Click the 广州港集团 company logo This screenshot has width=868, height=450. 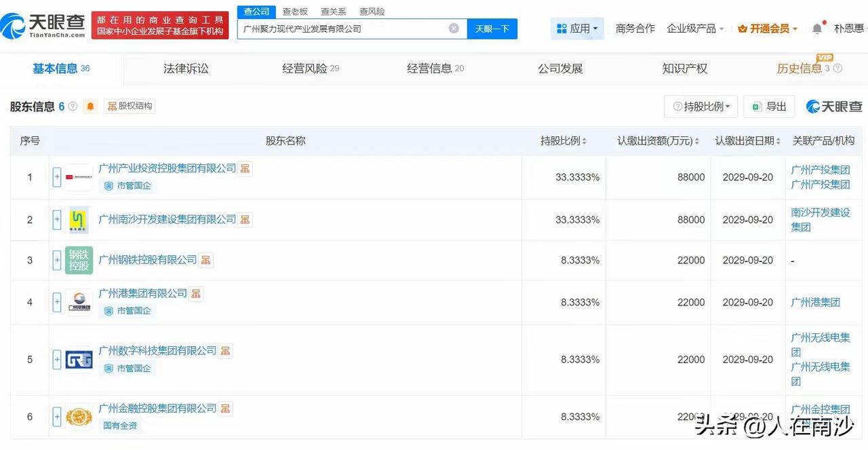tap(79, 302)
